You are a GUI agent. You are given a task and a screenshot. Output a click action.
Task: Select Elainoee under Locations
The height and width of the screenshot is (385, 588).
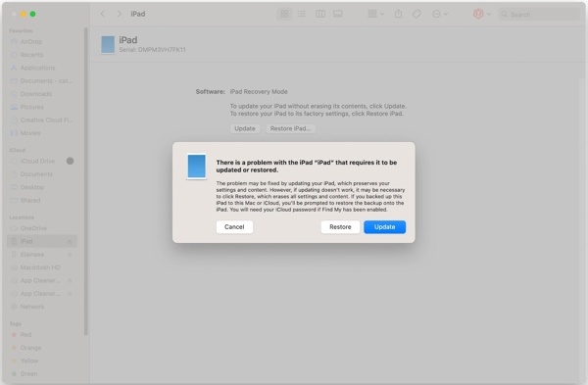click(42, 255)
